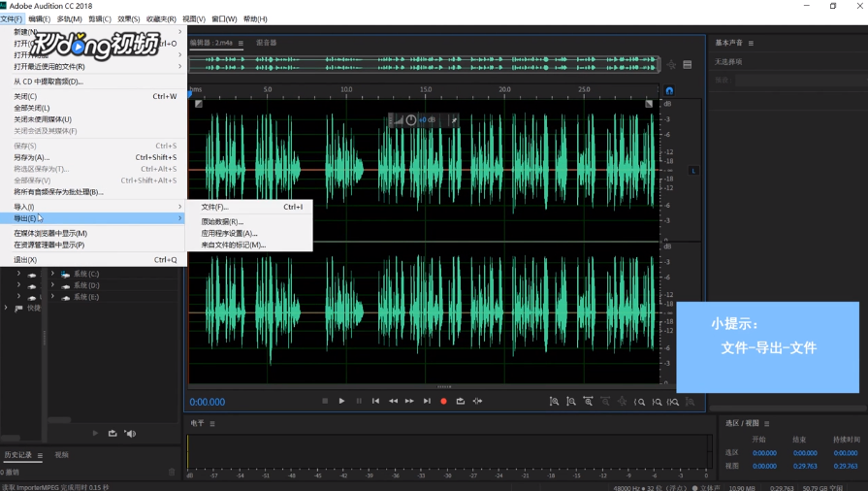Click the fade-in handle on the waveform
The height and width of the screenshot is (491, 868).
point(199,104)
